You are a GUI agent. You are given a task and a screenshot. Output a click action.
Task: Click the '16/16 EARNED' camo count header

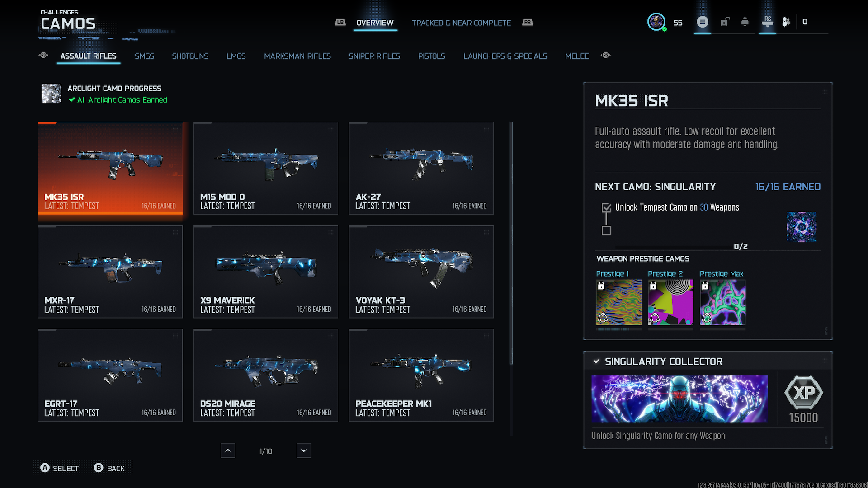pyautogui.click(x=788, y=187)
